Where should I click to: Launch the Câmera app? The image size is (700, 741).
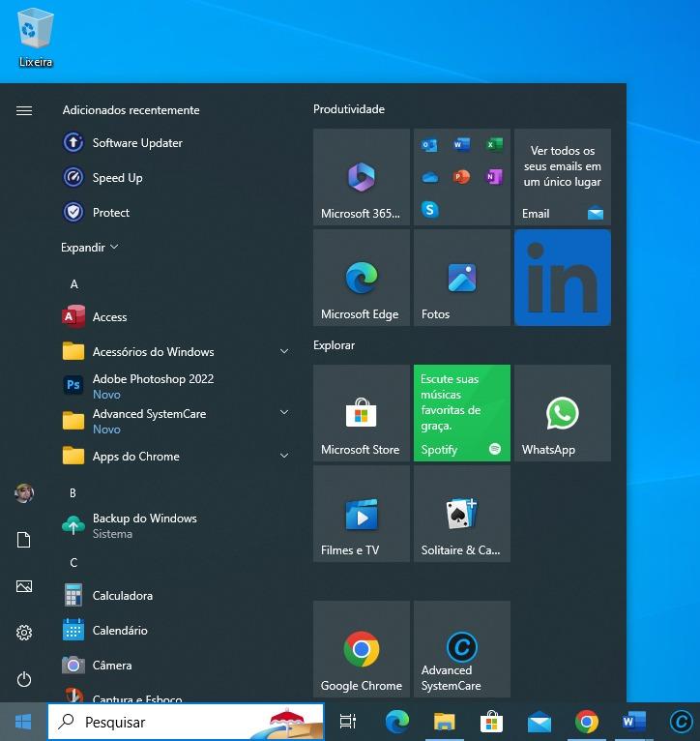(x=98, y=666)
